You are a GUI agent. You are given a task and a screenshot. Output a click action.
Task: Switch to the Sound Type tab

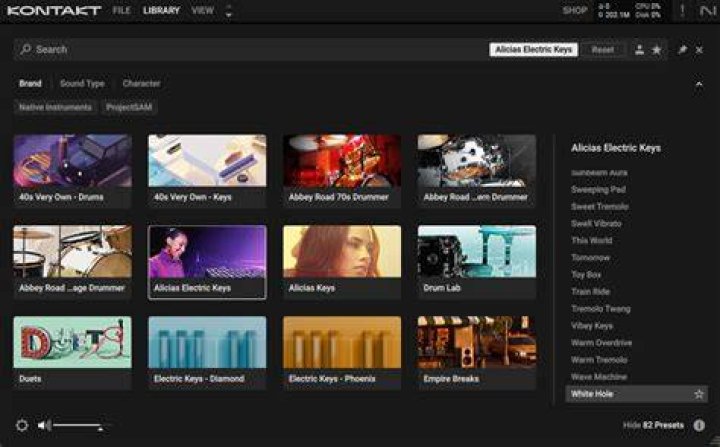click(x=82, y=84)
